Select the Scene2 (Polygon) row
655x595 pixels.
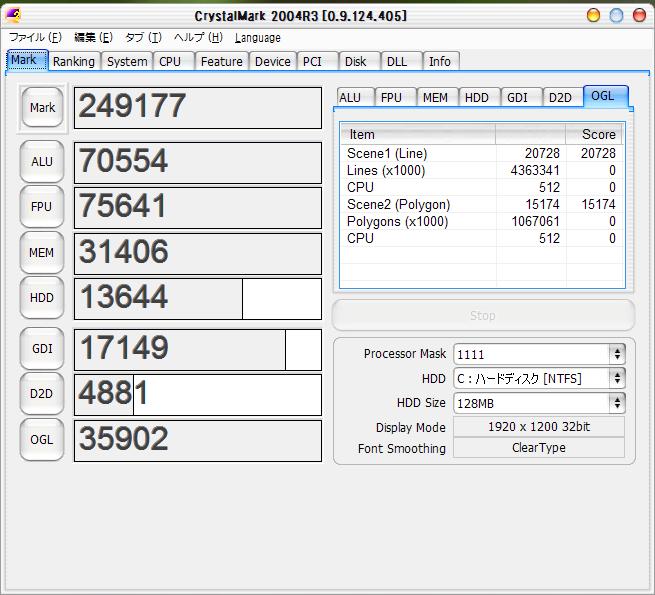tap(482, 204)
